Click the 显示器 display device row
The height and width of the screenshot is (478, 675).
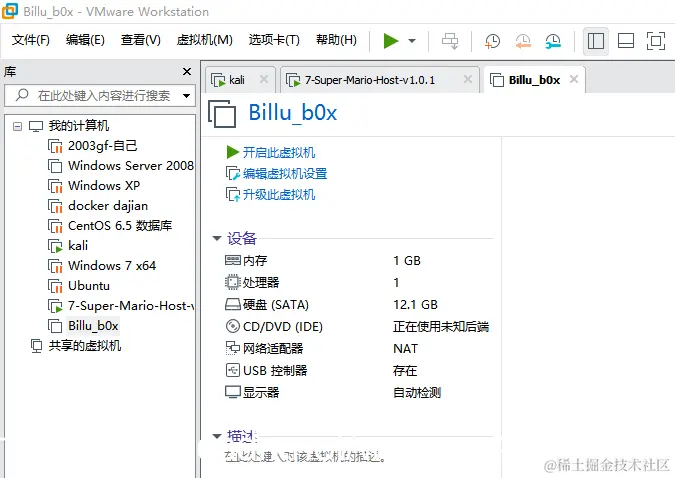tap(358, 392)
